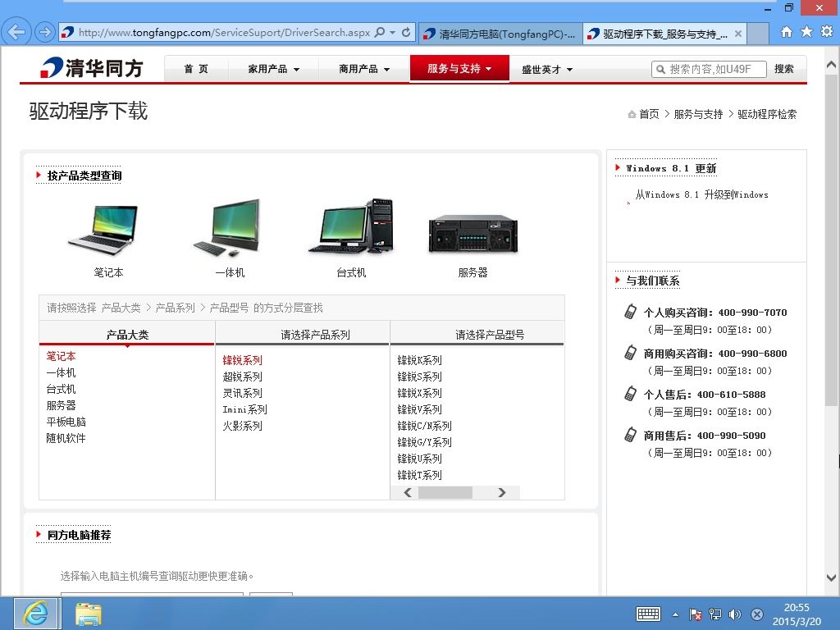Screen dimensions: 840x630
Task: Select 随机软件 in category list
Action: tap(66, 438)
